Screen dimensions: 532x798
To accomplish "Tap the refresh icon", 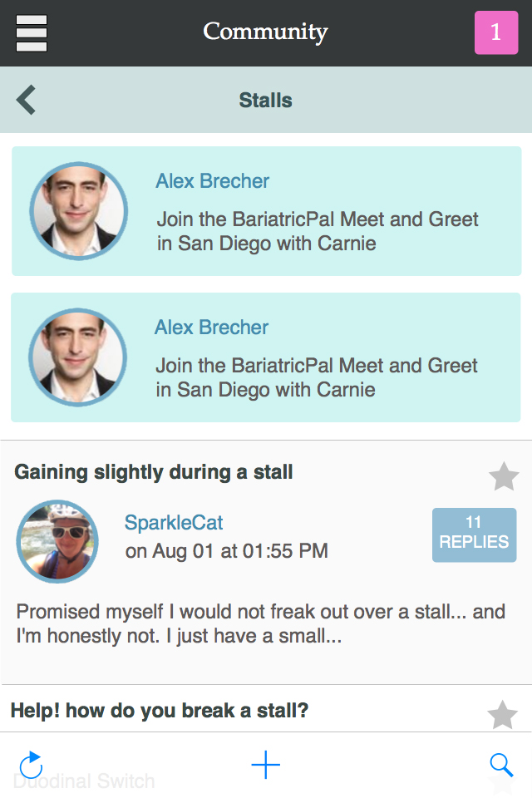I will coord(31,765).
